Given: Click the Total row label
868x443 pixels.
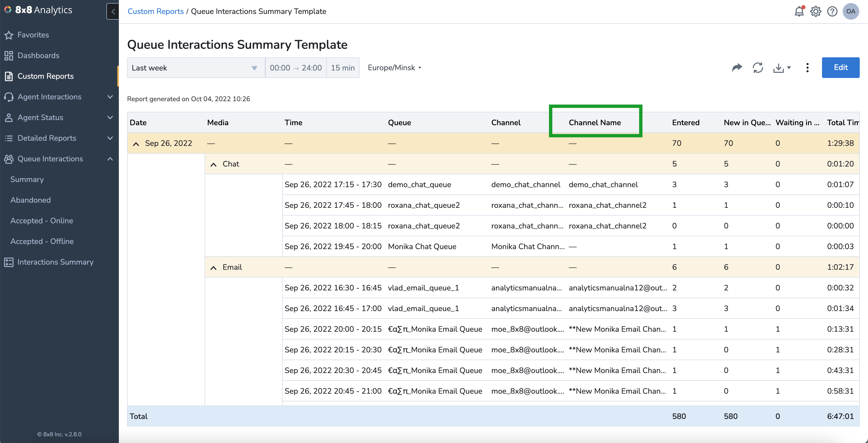Looking at the screenshot, I should 138,417.
